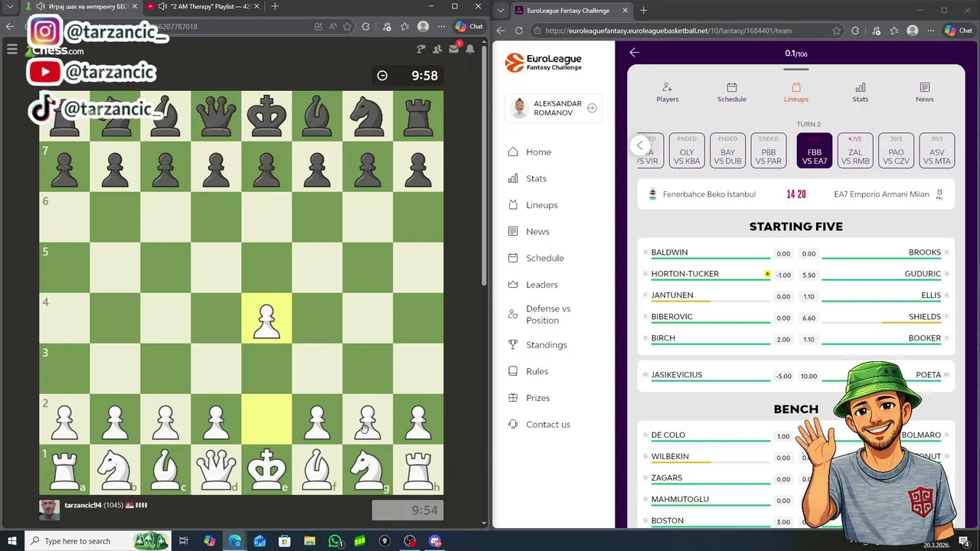
Task: Select the BAY vs DUB match
Action: pyautogui.click(x=727, y=150)
